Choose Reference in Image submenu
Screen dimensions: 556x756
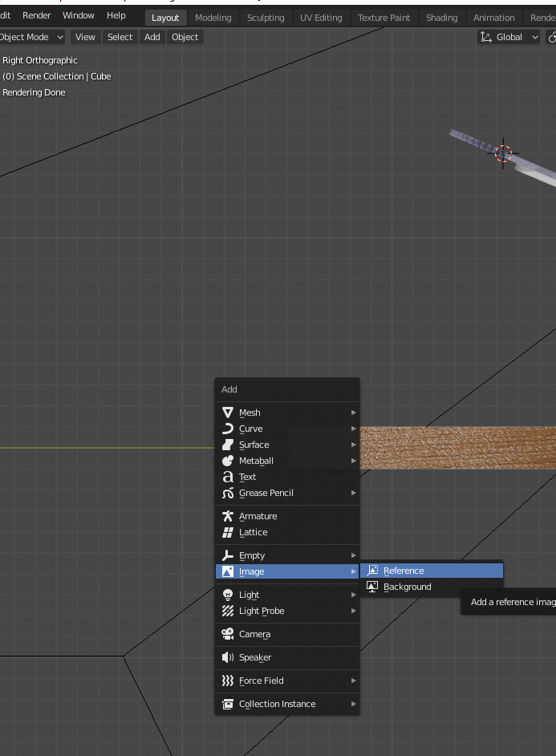click(432, 571)
